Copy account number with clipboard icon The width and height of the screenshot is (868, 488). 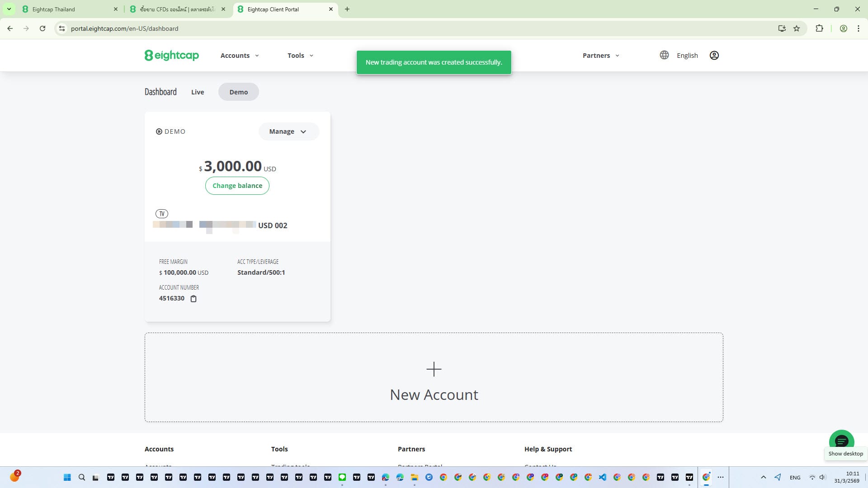(193, 299)
